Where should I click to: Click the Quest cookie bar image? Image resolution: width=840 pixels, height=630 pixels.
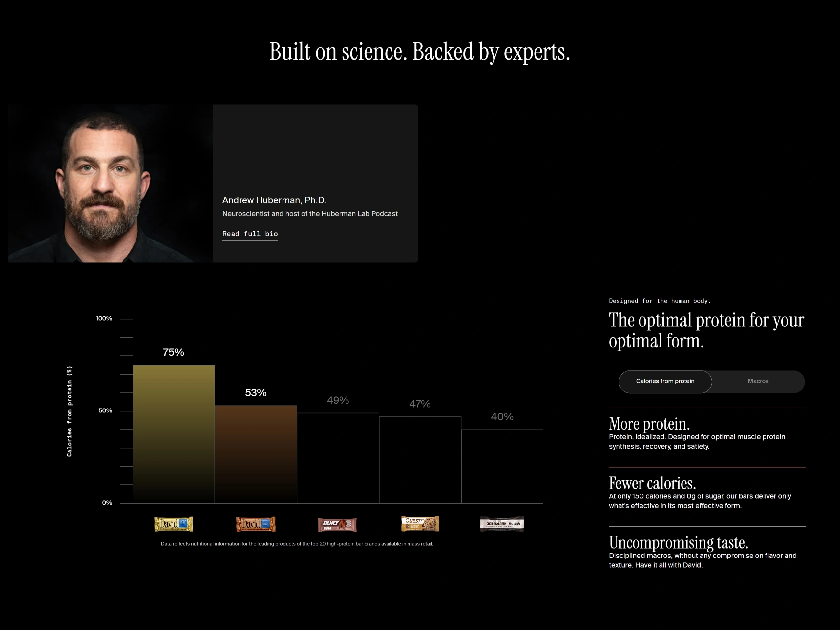[x=420, y=524]
